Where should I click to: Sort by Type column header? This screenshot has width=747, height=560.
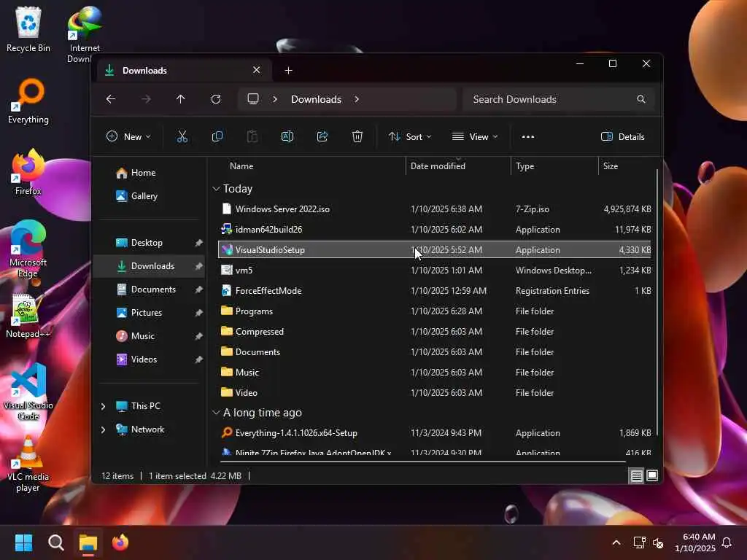(554, 166)
